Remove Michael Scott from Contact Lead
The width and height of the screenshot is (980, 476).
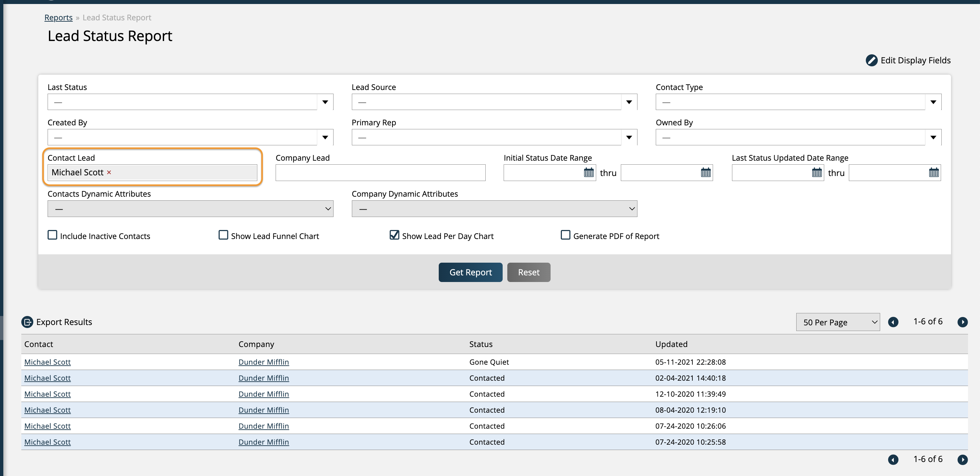[x=109, y=173]
